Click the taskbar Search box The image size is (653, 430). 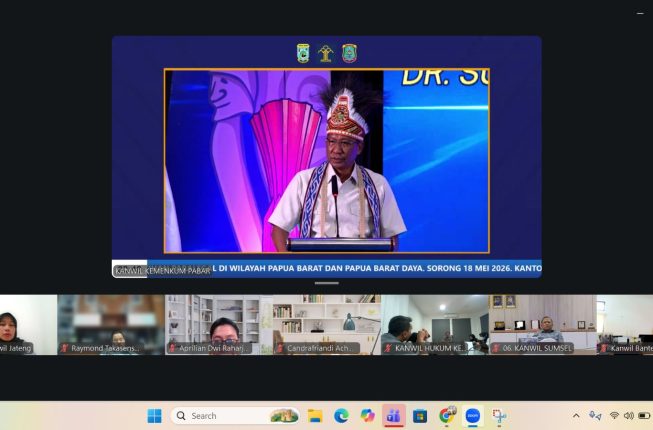pos(235,415)
